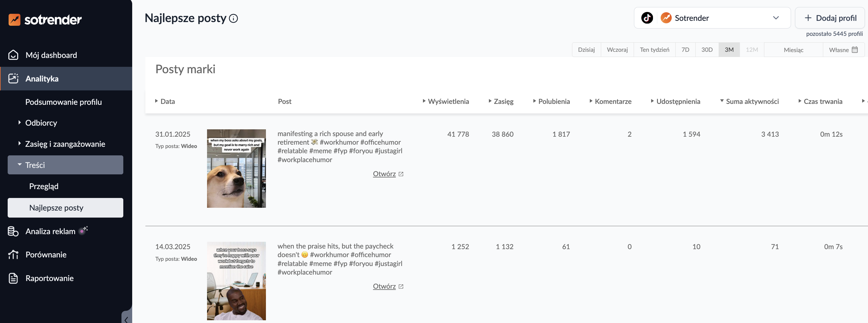The image size is (868, 323).
Task: Switch time range to 7D
Action: [685, 50]
